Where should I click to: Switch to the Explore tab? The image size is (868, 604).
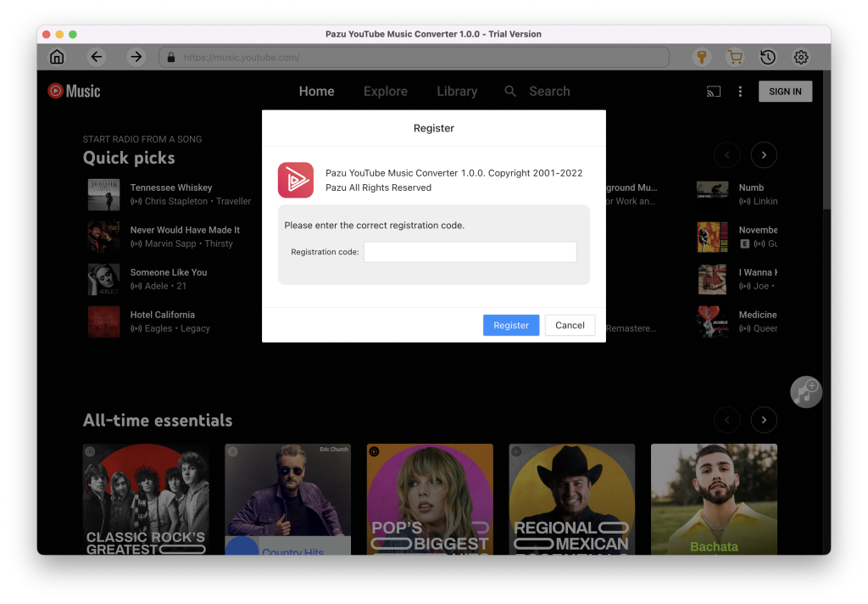[x=386, y=92]
